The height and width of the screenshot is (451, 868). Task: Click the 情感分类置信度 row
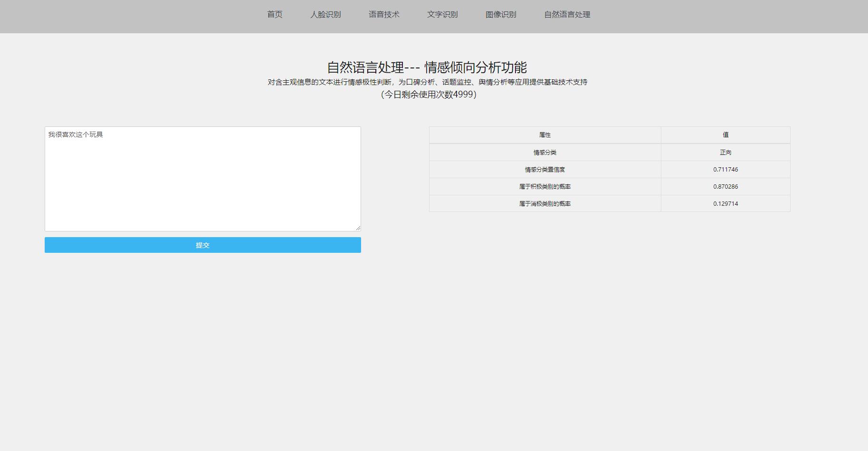[545, 169]
